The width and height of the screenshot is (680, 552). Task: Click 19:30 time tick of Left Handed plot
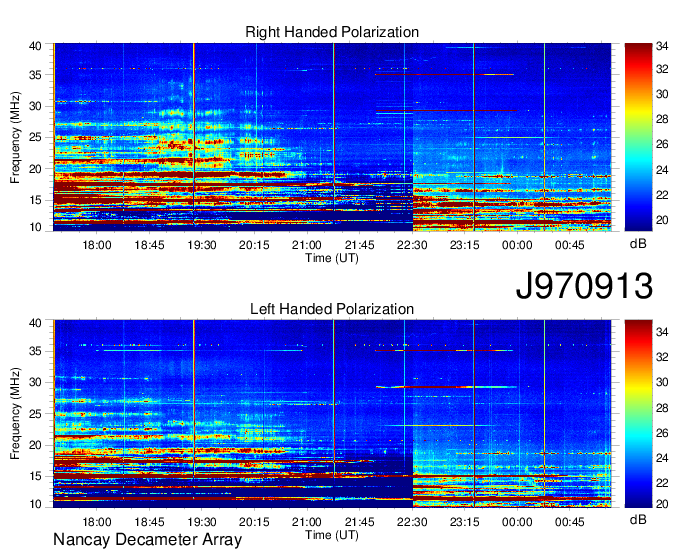click(202, 522)
